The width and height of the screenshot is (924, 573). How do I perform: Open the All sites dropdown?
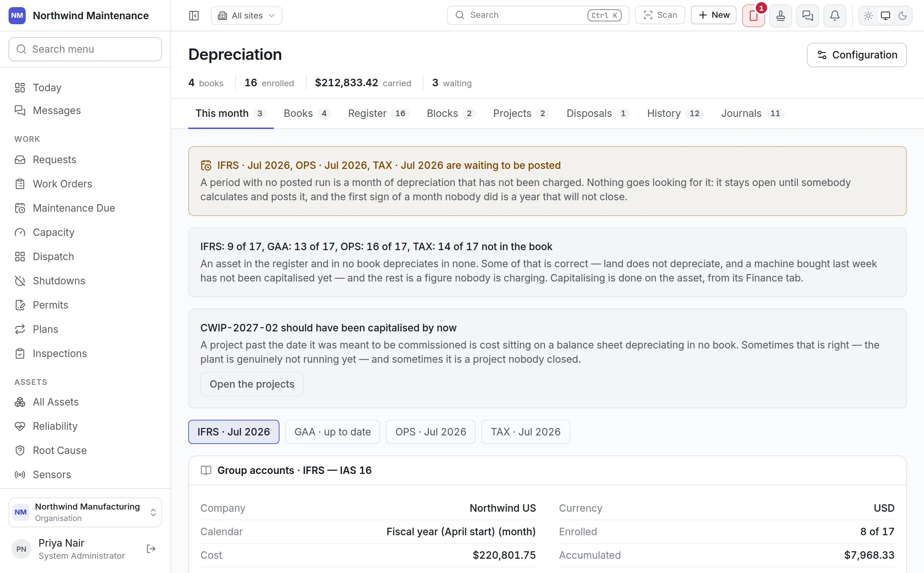click(x=246, y=16)
